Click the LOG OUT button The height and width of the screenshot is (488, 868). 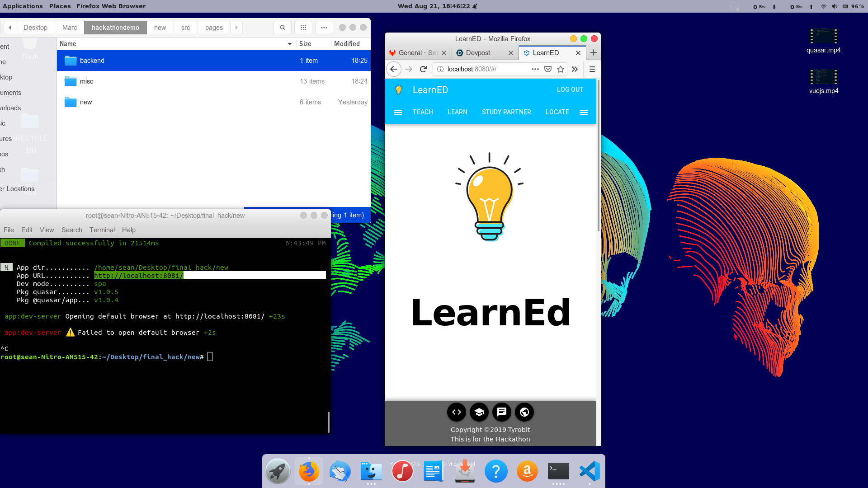pos(570,89)
